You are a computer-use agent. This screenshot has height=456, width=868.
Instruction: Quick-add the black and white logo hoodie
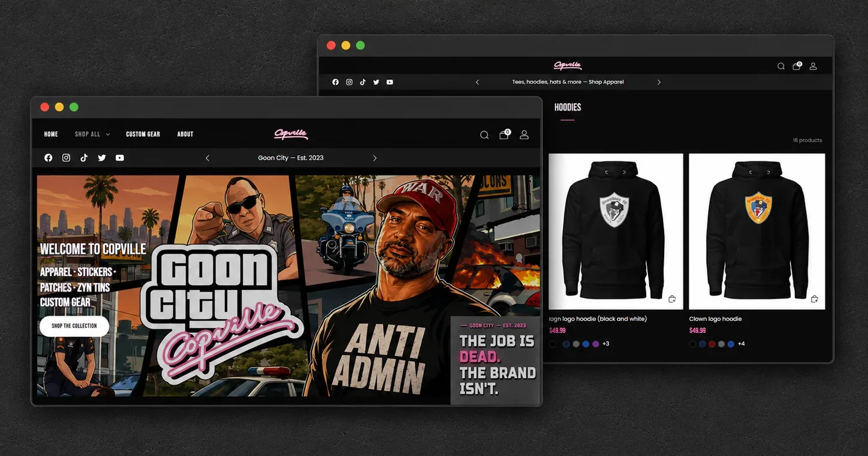[x=672, y=299]
